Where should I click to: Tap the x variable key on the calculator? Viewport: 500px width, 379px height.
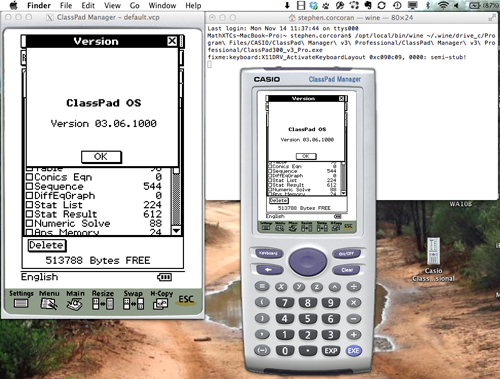pos(281,286)
